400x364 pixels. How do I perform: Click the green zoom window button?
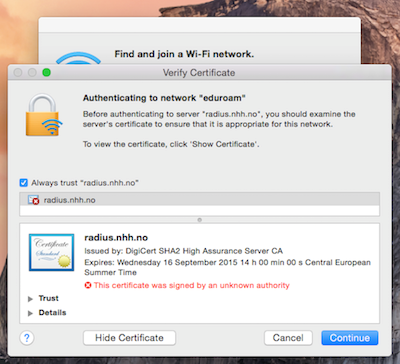click(46, 72)
